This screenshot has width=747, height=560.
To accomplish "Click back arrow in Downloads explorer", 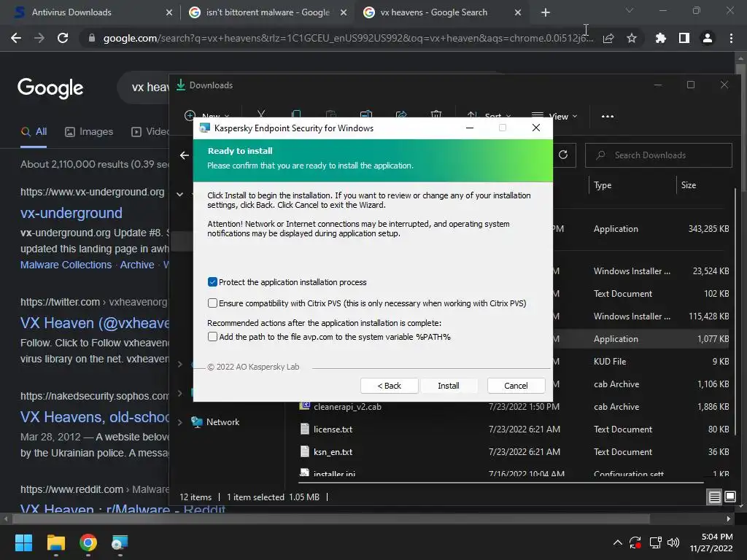I will (x=185, y=155).
